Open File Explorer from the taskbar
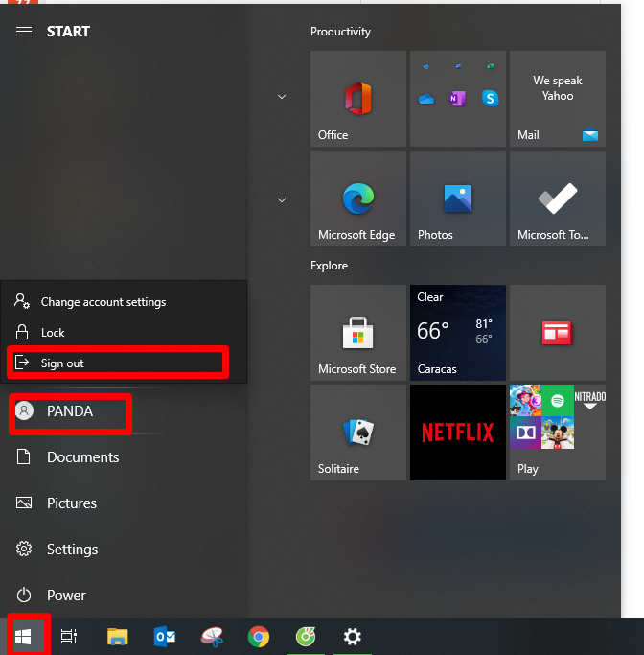This screenshot has height=655, width=644. tap(117, 637)
